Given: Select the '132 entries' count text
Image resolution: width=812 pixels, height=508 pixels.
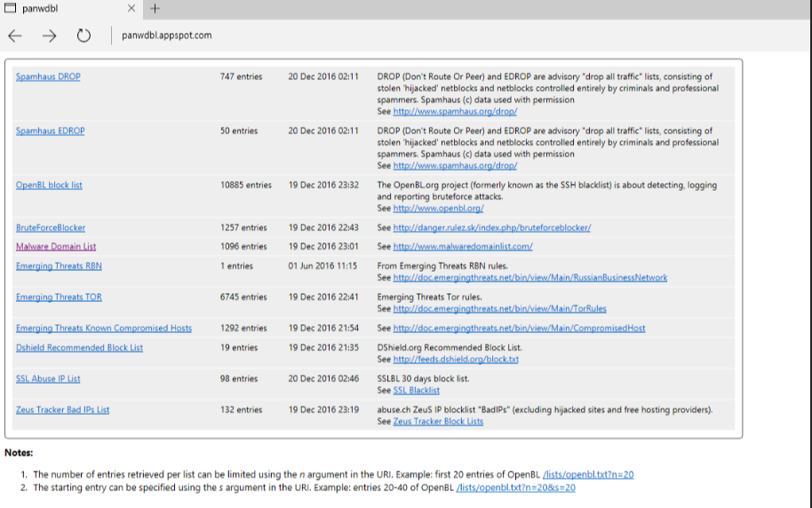Looking at the screenshot, I should [242, 409].
